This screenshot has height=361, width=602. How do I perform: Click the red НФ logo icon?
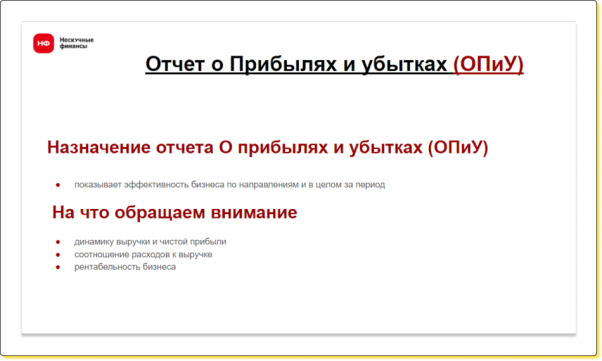click(43, 43)
